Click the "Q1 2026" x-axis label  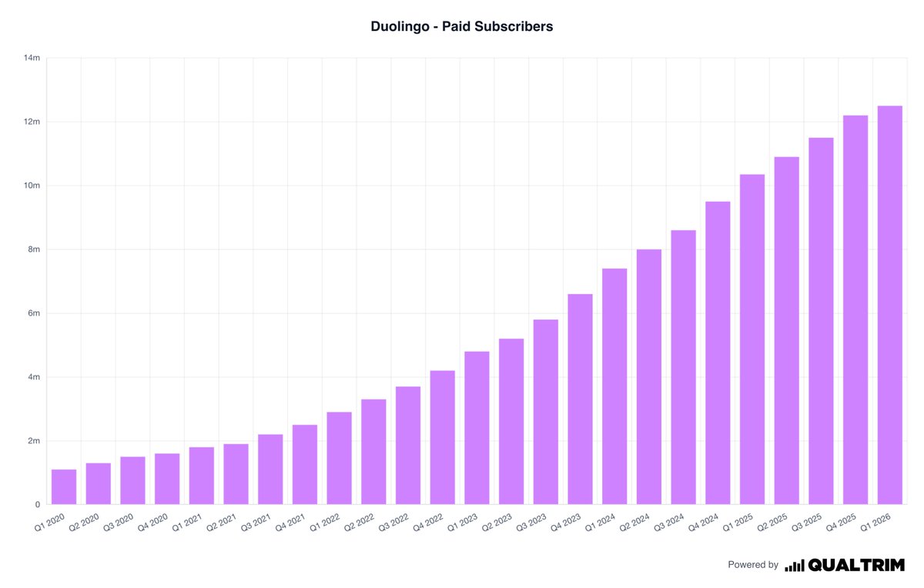pyautogui.click(x=875, y=523)
